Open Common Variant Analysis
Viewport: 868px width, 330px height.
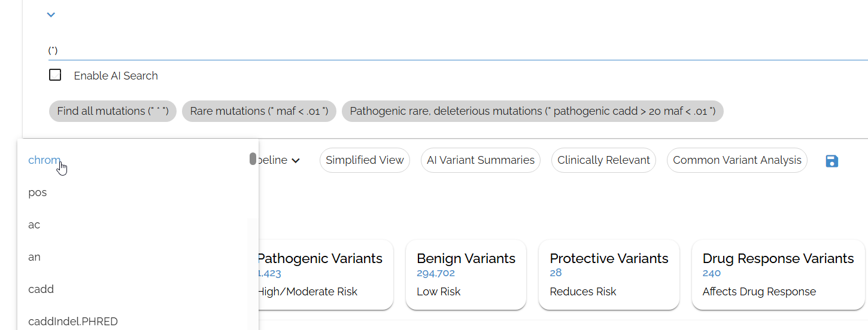pos(737,160)
